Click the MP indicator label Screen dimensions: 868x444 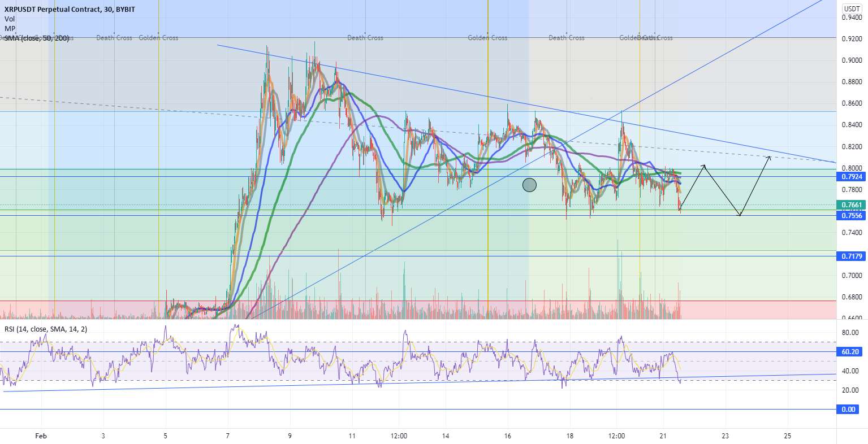(10, 28)
